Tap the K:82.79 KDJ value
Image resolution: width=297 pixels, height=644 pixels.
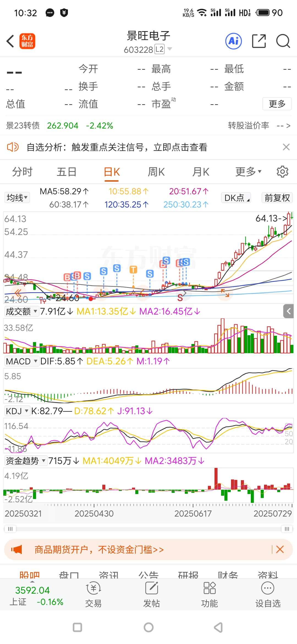(51, 411)
